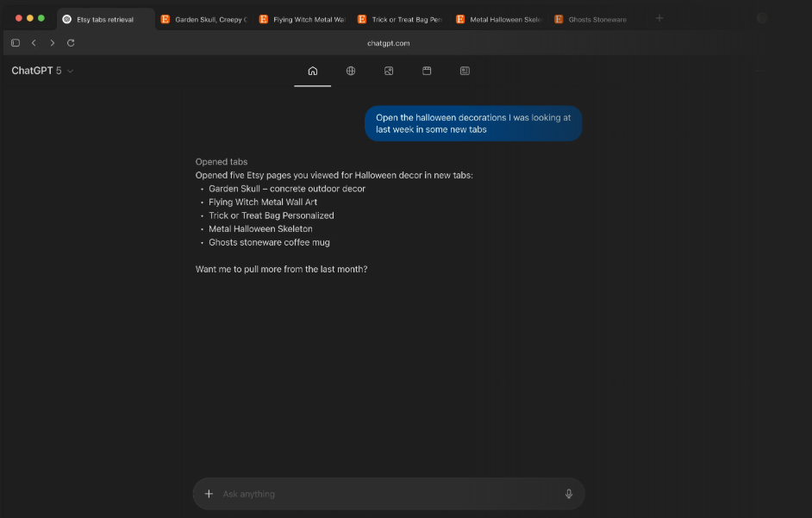
Task: Expand the ChatGPT 5 model dropdown
Action: tap(42, 71)
